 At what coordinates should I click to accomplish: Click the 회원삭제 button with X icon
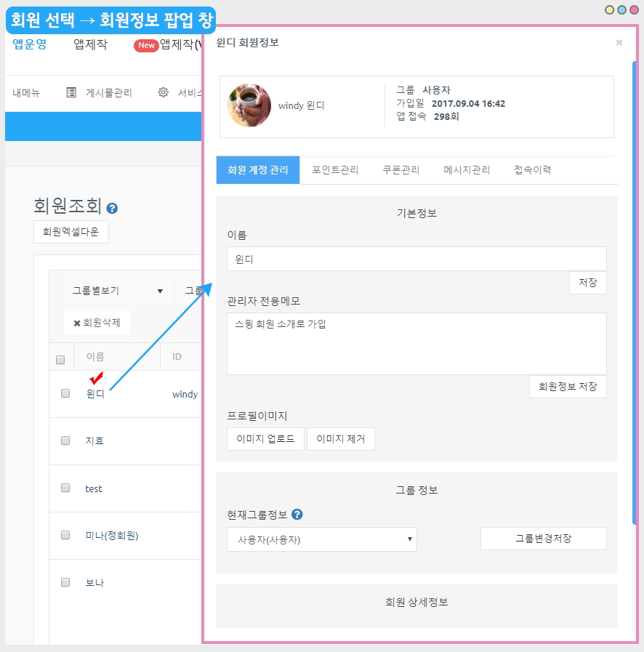point(97,323)
